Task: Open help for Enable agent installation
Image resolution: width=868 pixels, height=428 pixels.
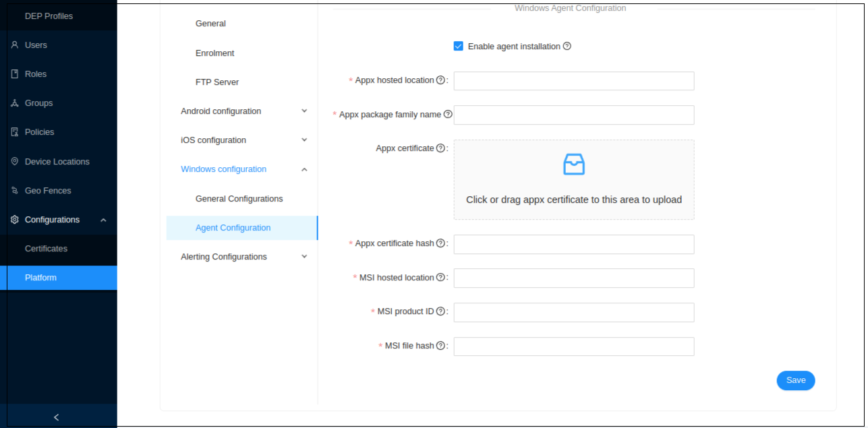Action: pyautogui.click(x=568, y=46)
